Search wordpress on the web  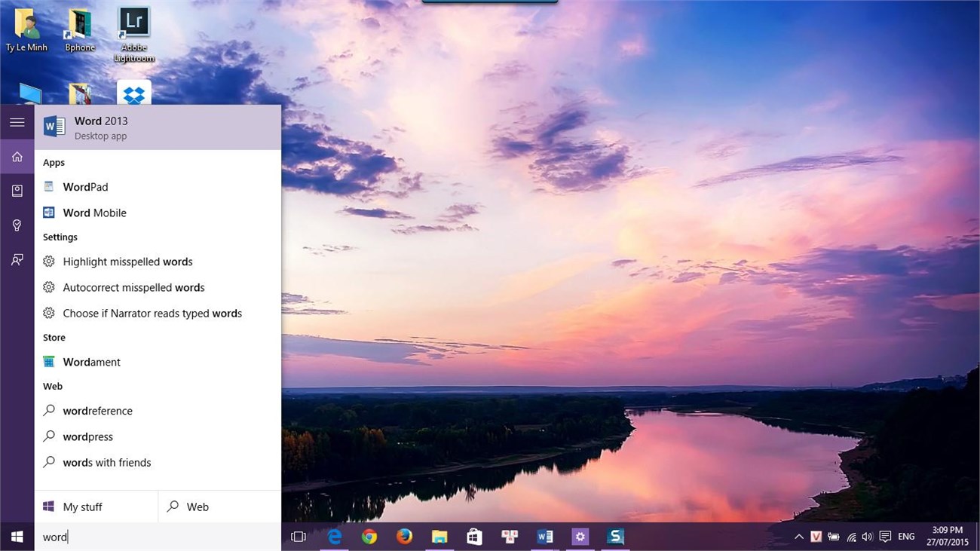tap(87, 436)
